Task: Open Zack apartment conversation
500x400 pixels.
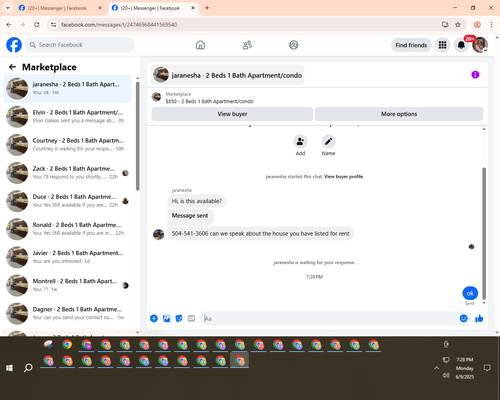Action: tap(67, 173)
